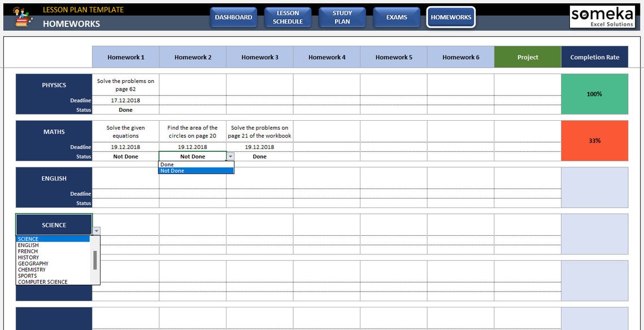Click the Physics deadline cell showing 17.12.2018
This screenshot has width=644, height=330.
(125, 100)
